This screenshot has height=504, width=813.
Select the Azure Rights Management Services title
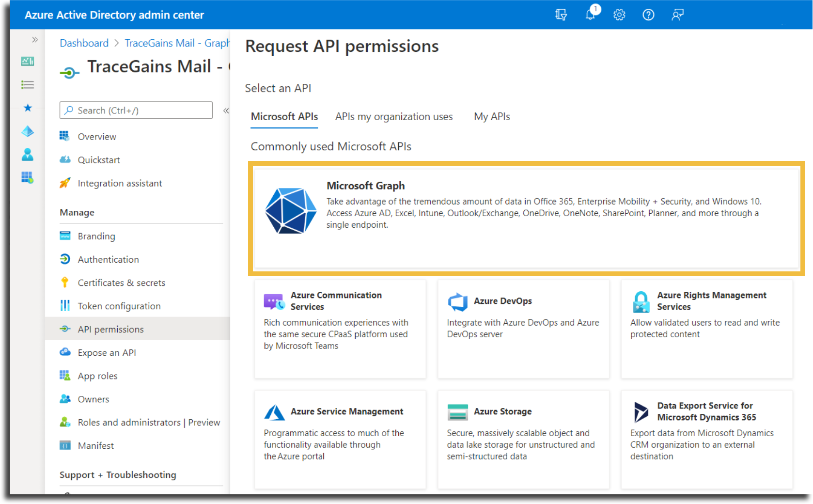point(712,301)
